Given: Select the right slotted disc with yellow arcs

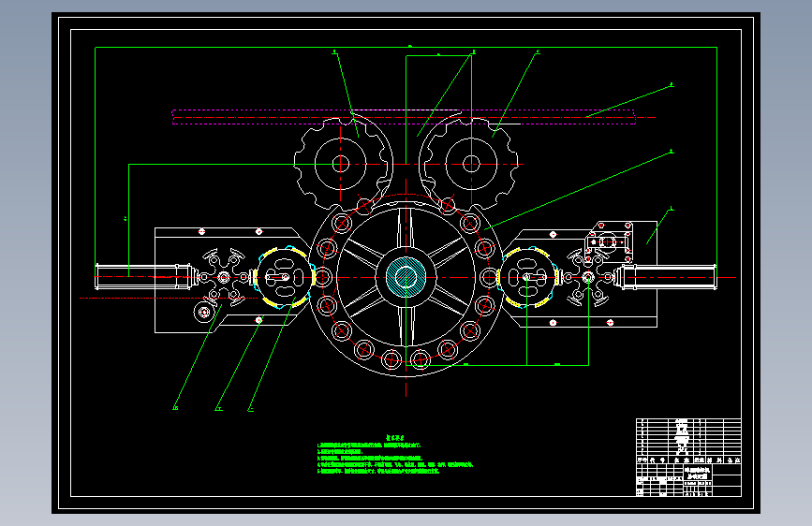Looking at the screenshot, I should (527, 277).
